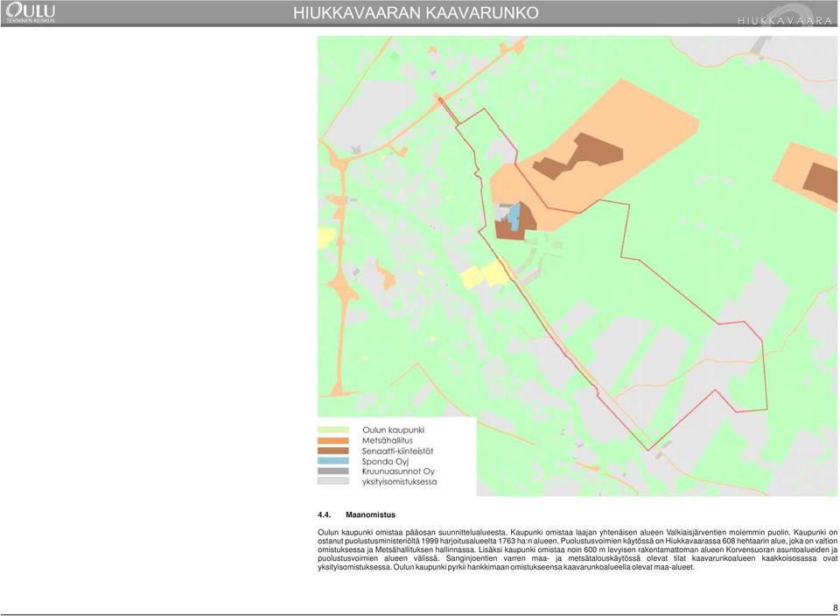This screenshot has width=840, height=616.
Task: Click the Oulu Tekninen Keskus logo
Action: (31, 13)
